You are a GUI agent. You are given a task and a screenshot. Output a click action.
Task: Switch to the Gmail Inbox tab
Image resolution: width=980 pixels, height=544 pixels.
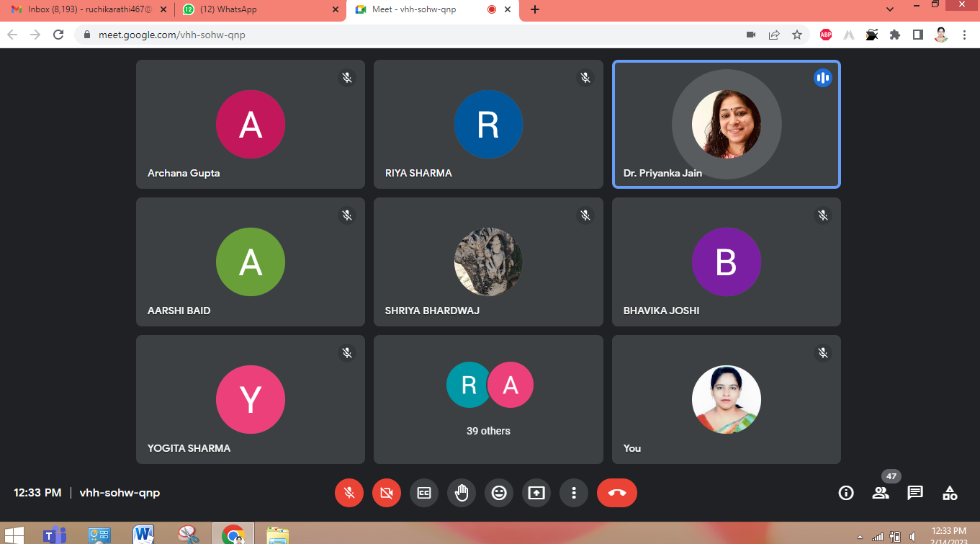coord(85,10)
